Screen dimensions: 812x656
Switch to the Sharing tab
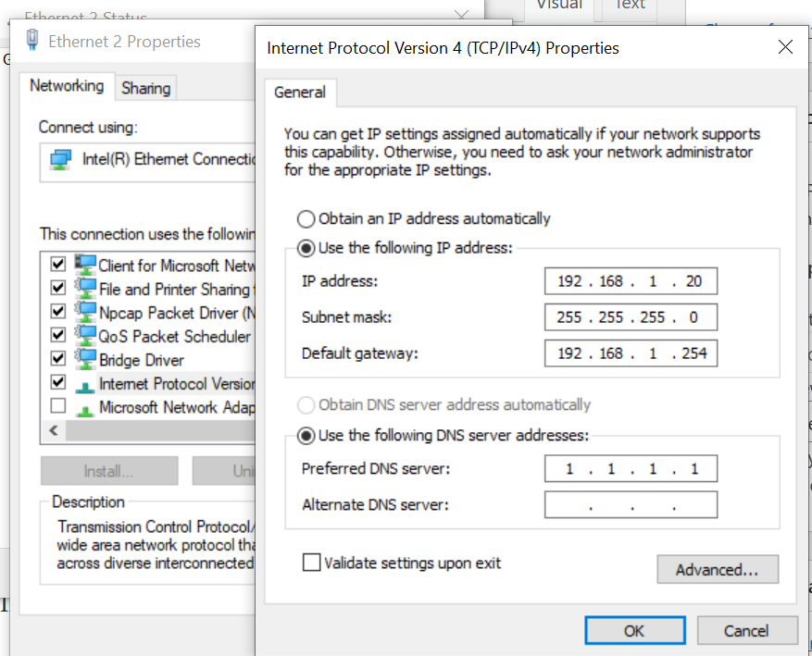[145, 88]
